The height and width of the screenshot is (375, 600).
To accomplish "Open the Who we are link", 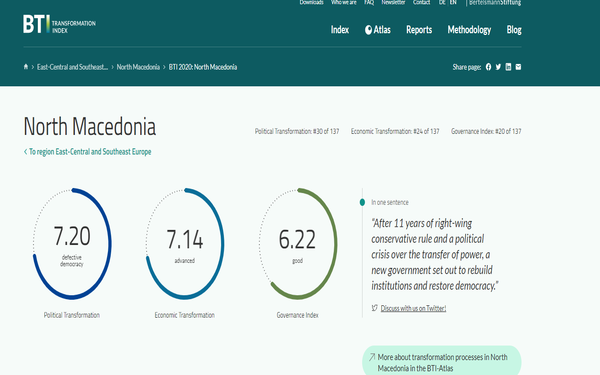I will pos(344,2).
